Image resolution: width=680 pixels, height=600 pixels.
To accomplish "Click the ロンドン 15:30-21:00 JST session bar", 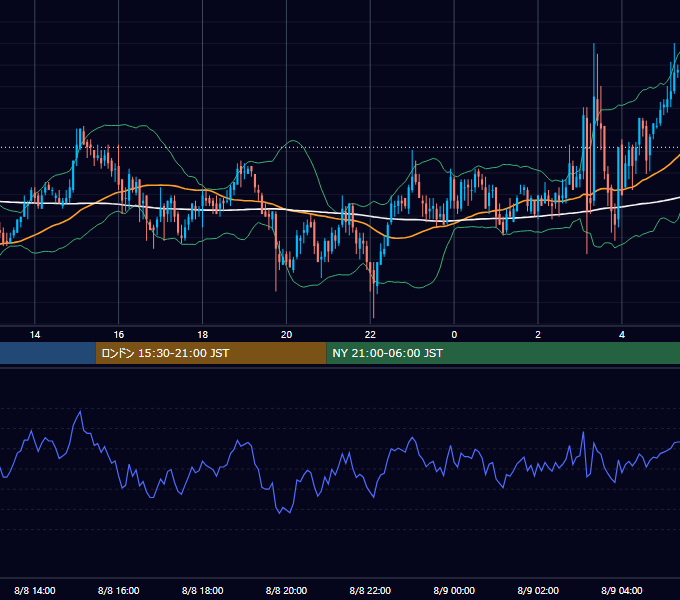I will pyautogui.click(x=211, y=353).
